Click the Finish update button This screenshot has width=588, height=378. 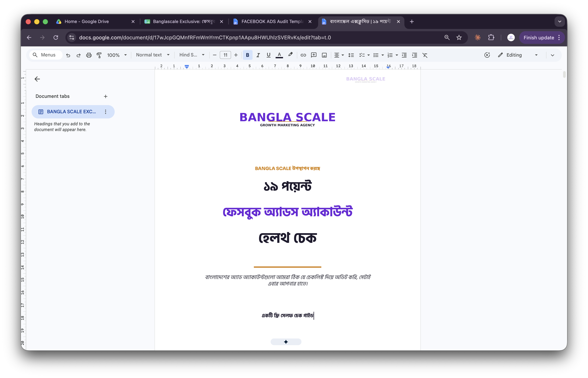pyautogui.click(x=541, y=38)
